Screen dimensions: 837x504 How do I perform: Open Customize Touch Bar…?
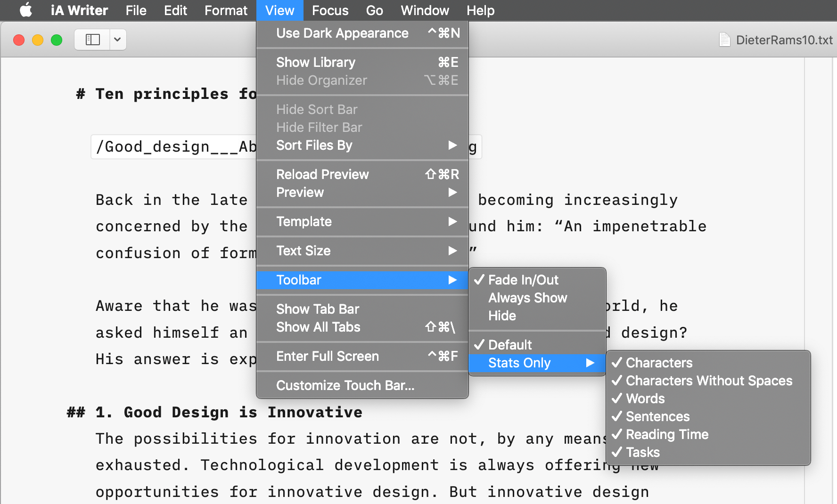click(362, 385)
